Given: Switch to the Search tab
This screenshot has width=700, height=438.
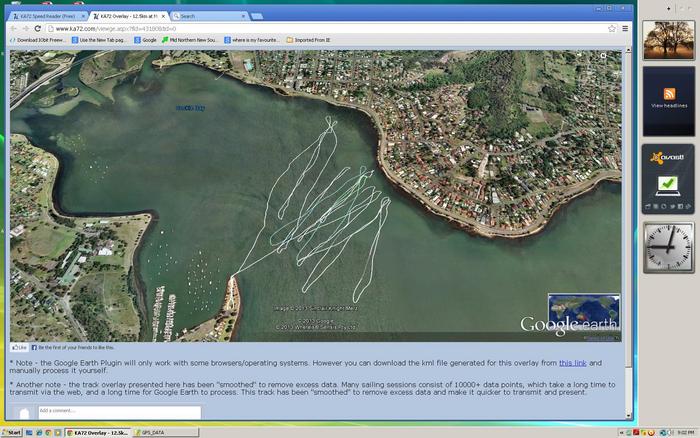Looking at the screenshot, I should click(210, 17).
